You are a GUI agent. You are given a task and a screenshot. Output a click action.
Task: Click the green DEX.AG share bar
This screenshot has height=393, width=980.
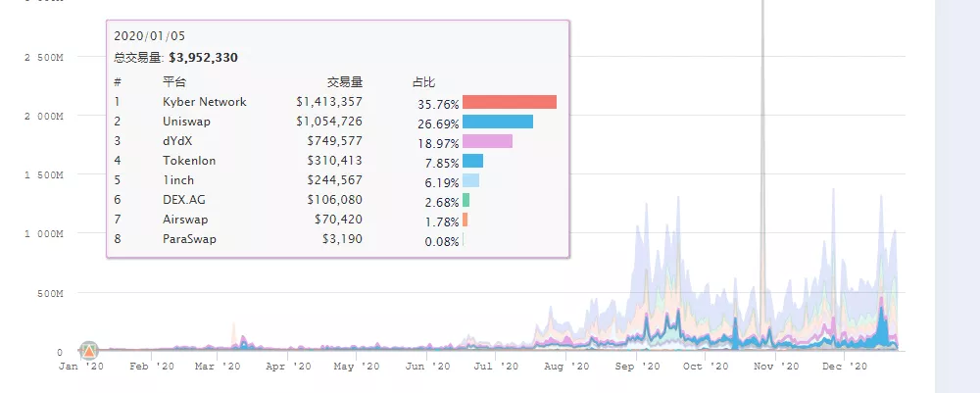465,200
